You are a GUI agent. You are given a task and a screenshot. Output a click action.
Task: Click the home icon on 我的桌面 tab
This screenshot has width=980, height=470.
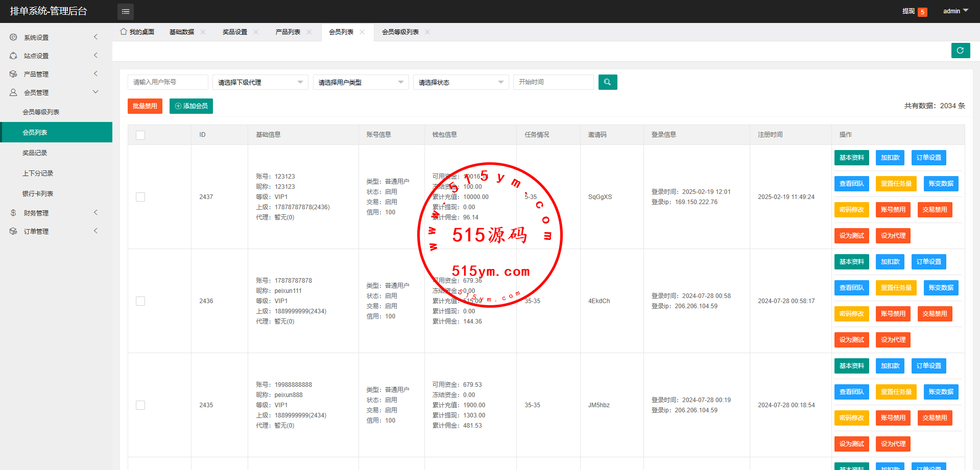(124, 32)
